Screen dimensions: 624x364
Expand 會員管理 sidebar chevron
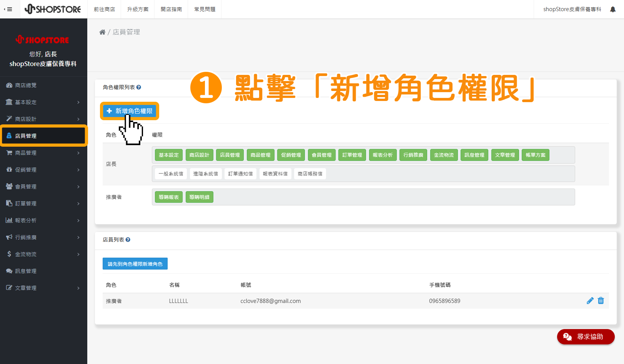tap(78, 187)
